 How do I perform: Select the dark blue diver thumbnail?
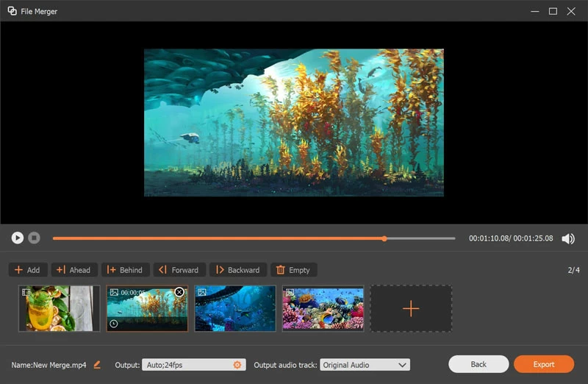(235, 308)
